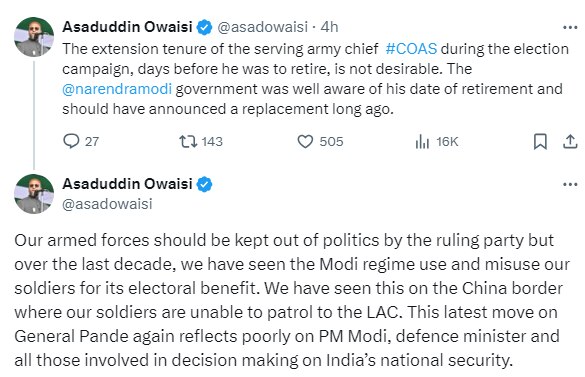Screen dimensions: 585x377
Task: Click the second tweet's body text on armed forces
Action: pyautogui.click(x=292, y=300)
